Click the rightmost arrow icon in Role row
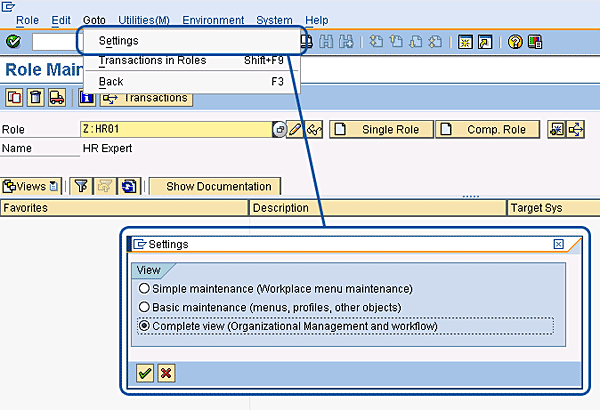This screenshot has height=410, width=600. click(576, 129)
